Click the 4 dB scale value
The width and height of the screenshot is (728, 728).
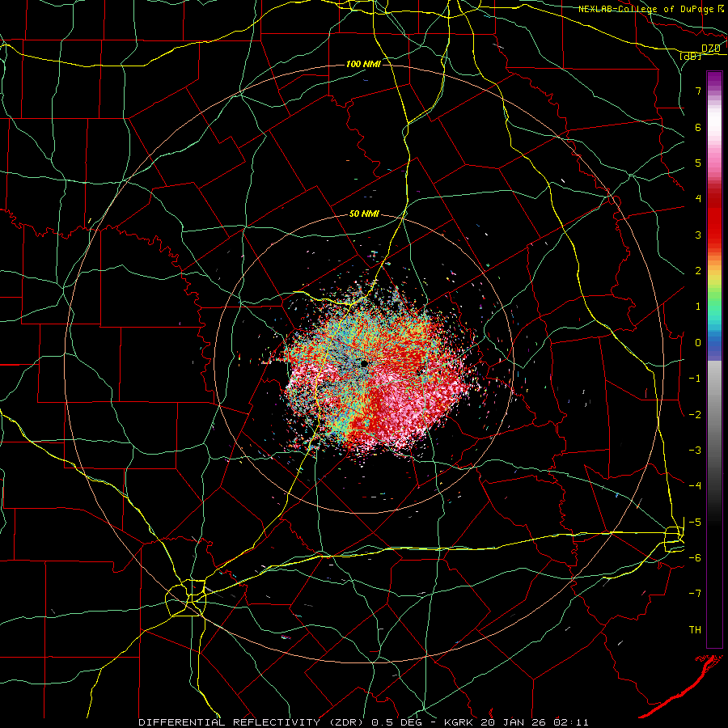(698, 199)
